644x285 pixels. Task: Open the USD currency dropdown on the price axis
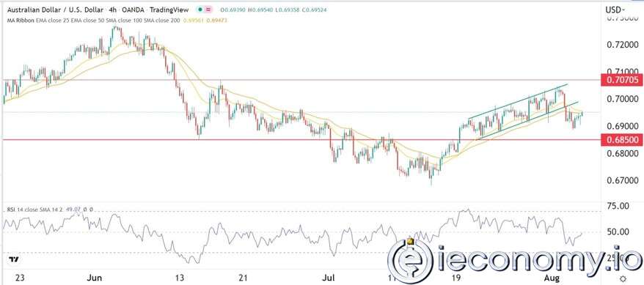[616, 9]
